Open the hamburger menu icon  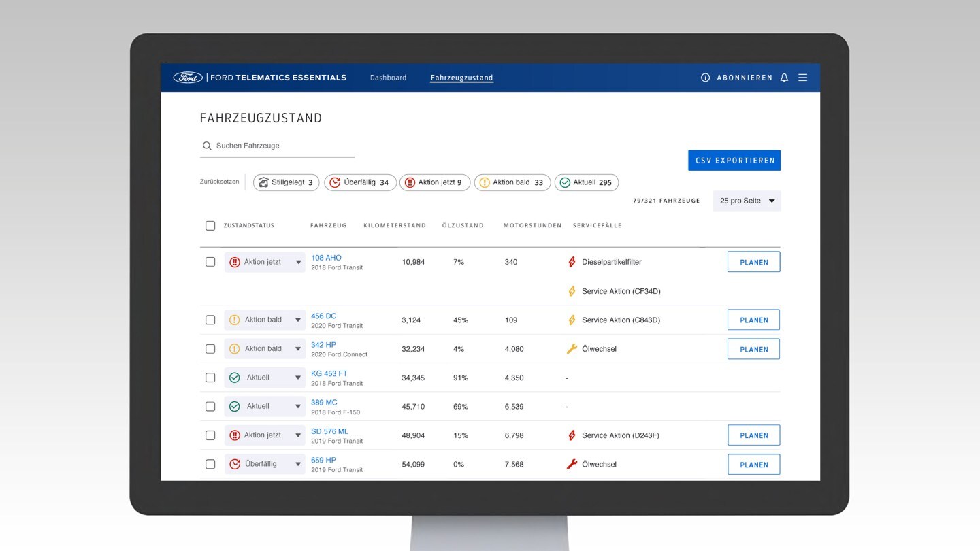pyautogui.click(x=803, y=78)
